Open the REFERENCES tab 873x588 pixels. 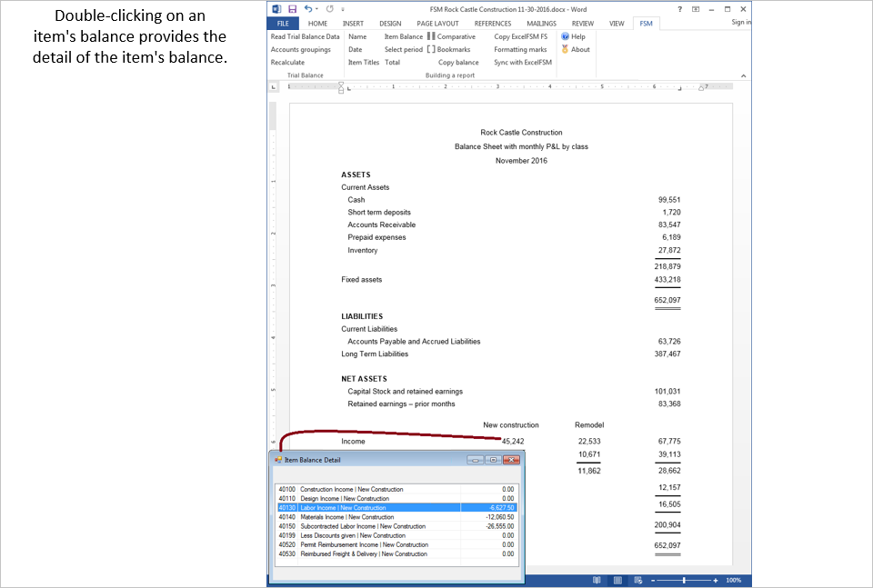click(x=493, y=24)
